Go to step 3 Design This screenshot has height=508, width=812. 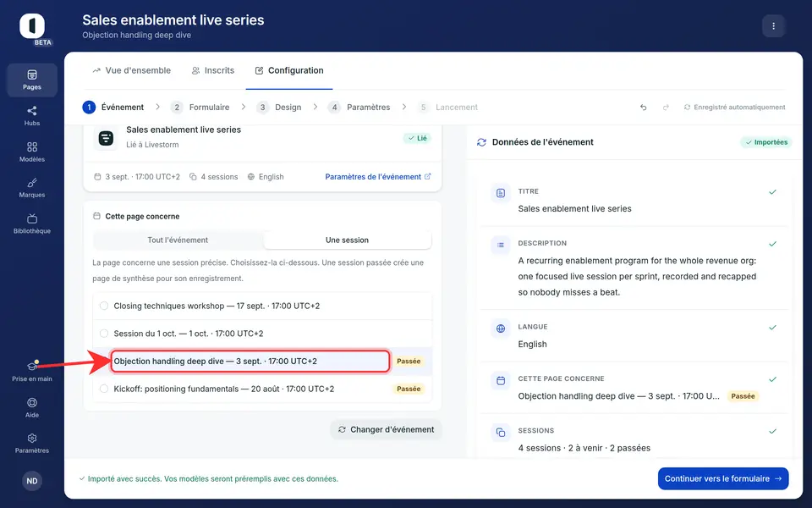point(278,108)
